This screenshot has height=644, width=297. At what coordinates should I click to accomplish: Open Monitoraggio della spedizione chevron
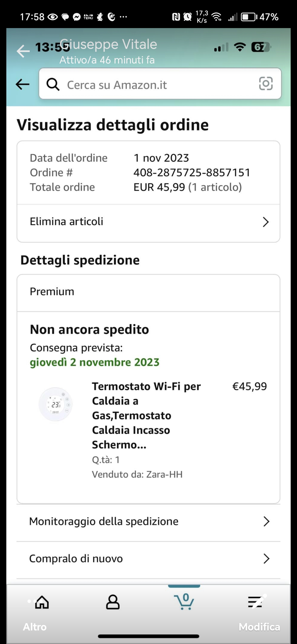pyautogui.click(x=266, y=522)
